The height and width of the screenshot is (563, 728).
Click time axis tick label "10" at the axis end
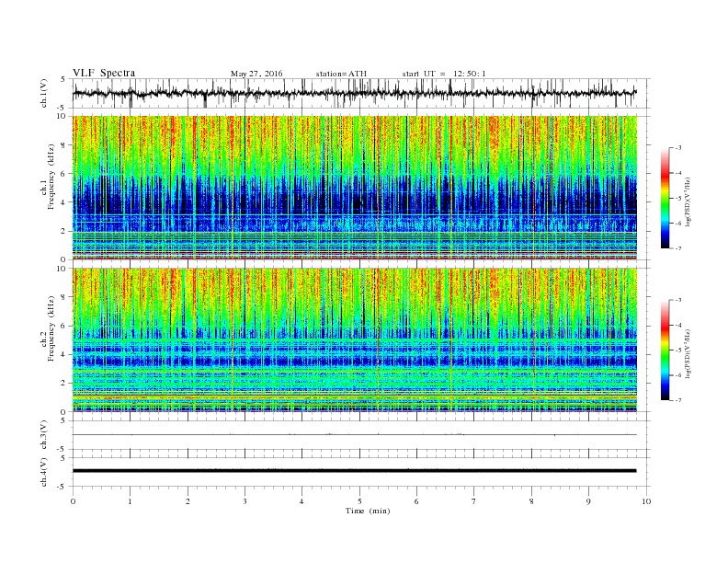[x=646, y=501]
